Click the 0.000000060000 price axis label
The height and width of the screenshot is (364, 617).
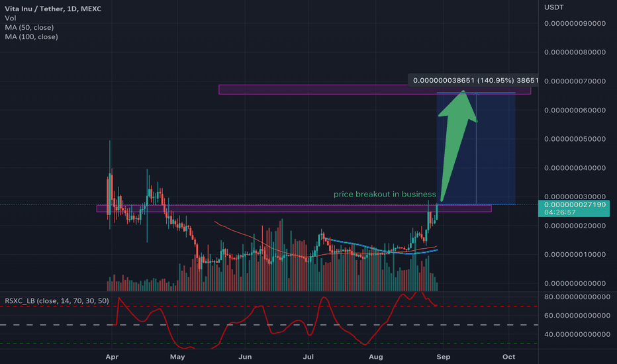tap(575, 110)
